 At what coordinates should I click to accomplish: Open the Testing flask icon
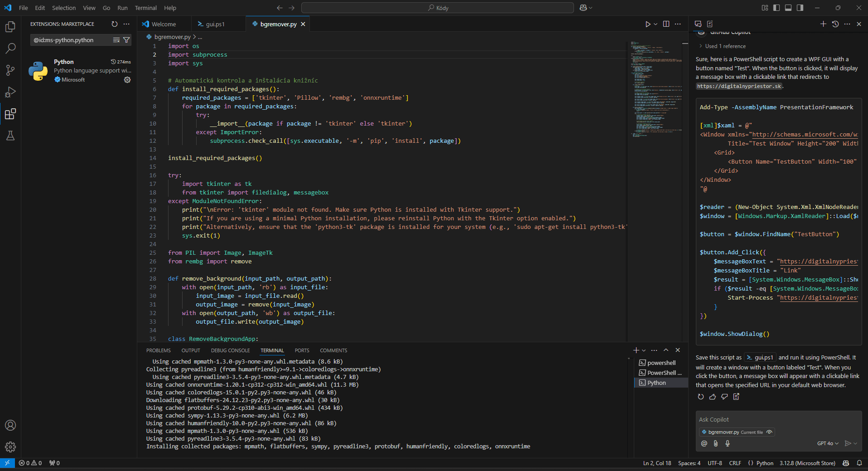10,136
